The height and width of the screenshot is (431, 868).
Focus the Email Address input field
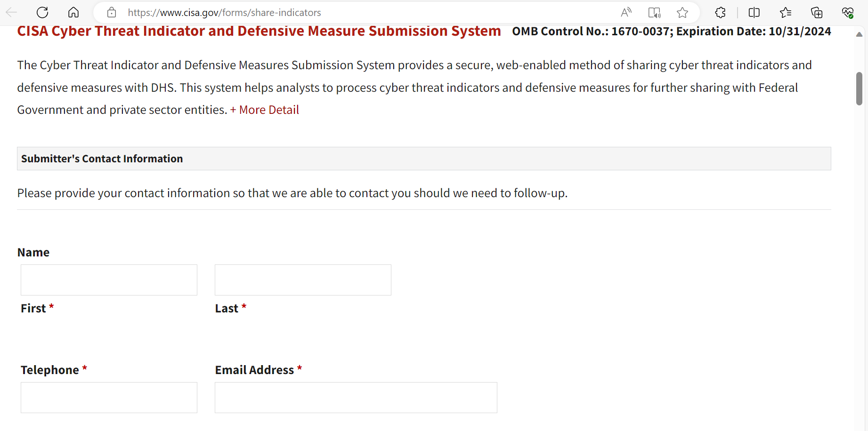[x=356, y=398]
